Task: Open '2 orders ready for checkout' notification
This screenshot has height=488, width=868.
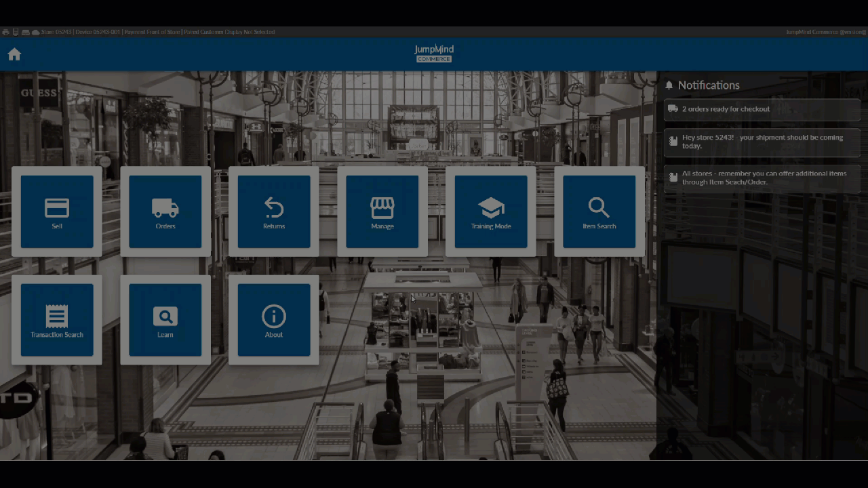Action: [762, 109]
